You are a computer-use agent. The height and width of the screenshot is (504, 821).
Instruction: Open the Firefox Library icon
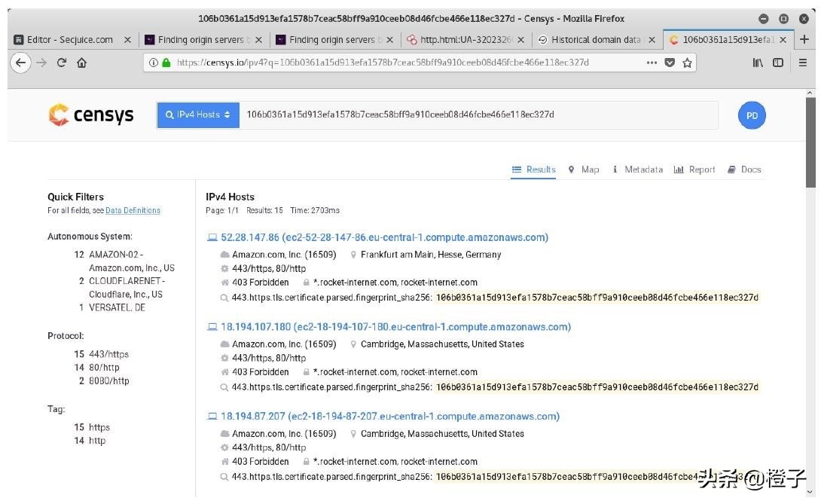point(757,63)
